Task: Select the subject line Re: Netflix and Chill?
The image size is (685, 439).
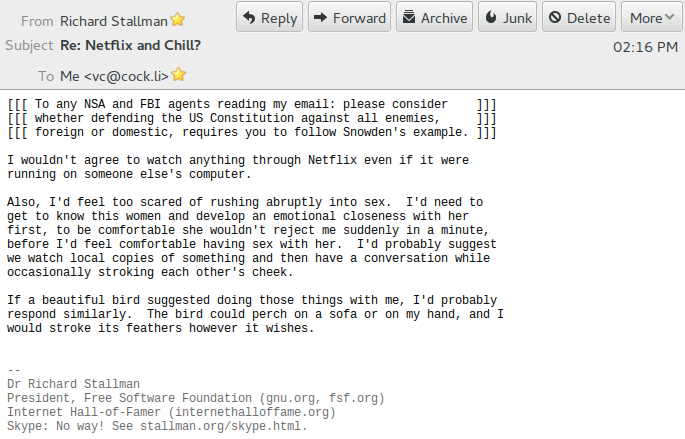Action: (130, 45)
